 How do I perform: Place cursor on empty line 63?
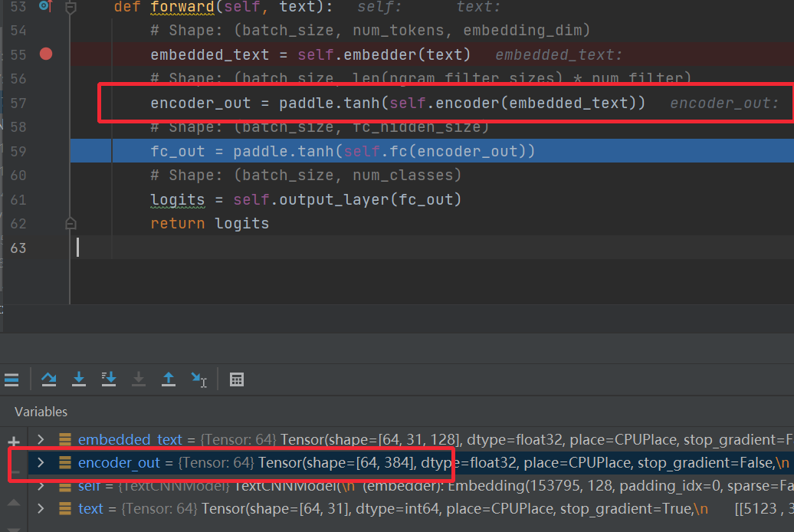432,248
